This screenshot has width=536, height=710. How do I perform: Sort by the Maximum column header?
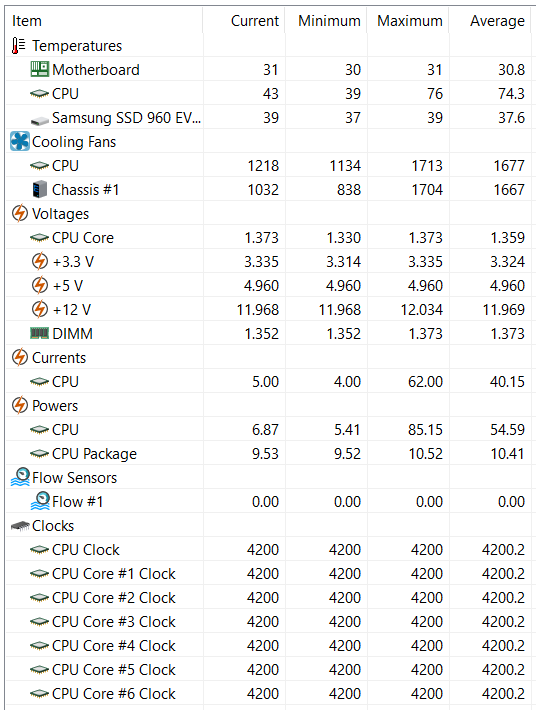(x=408, y=21)
